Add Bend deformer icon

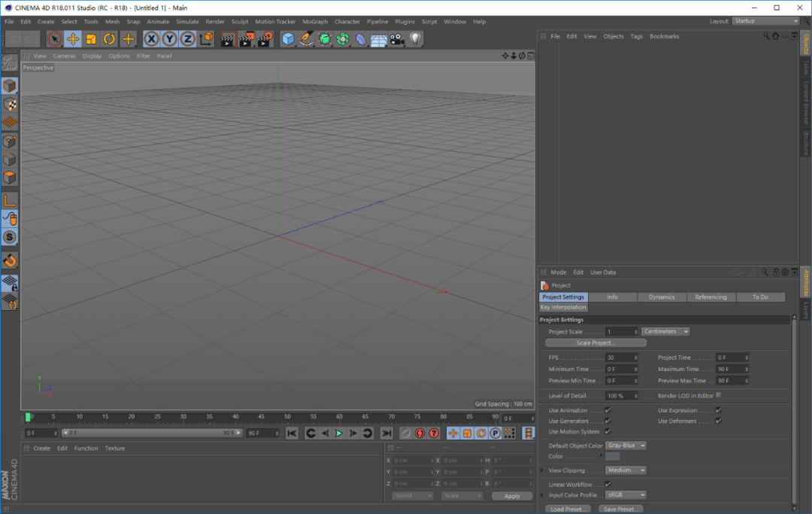[361, 39]
